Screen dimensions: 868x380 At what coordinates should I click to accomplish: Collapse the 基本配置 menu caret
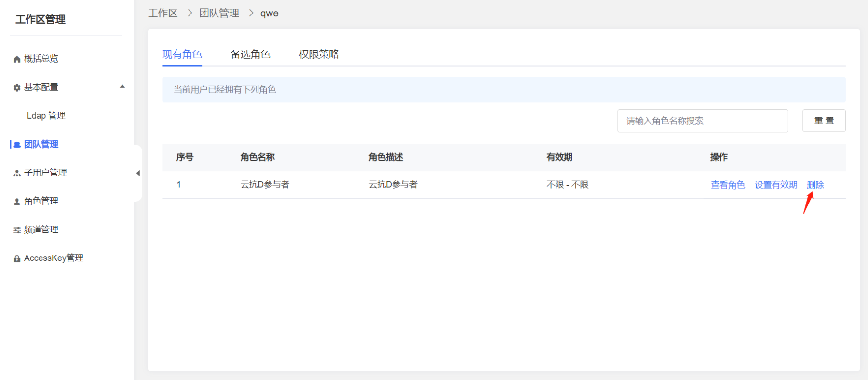[122, 87]
